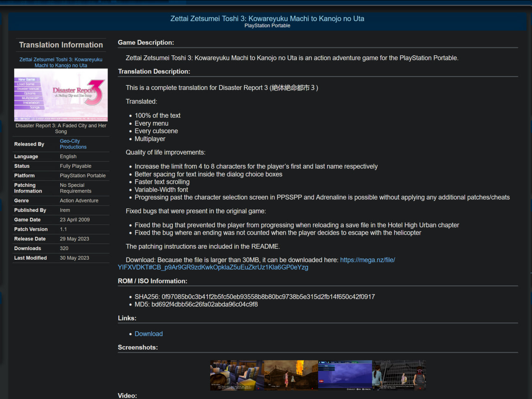The width and height of the screenshot is (532, 399).
Task: Click the 'Released By' row label
Action: point(29,144)
